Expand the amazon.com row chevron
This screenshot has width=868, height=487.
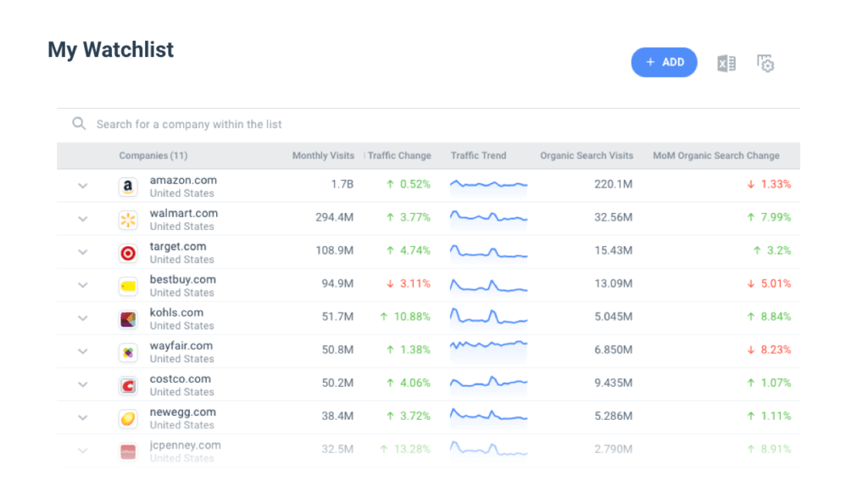[x=82, y=186]
